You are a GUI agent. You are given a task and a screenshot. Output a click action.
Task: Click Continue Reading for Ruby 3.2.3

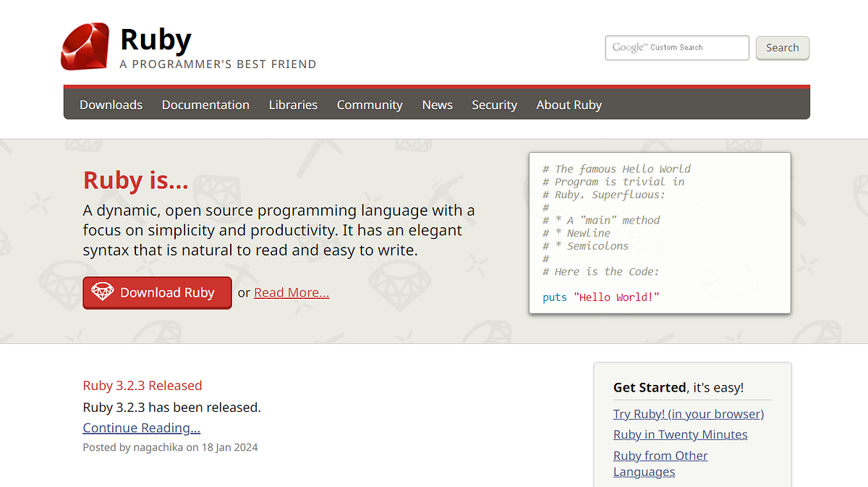[x=141, y=428]
